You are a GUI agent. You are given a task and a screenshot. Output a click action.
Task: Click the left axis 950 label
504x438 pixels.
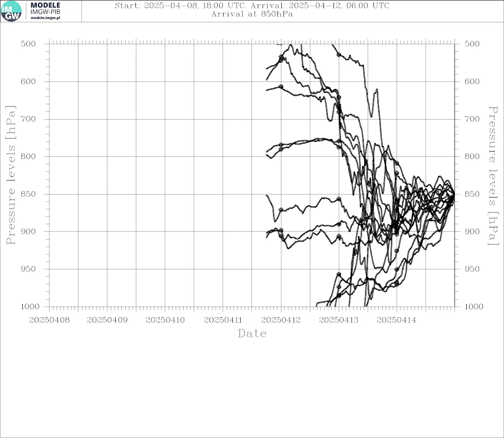pos(28,269)
